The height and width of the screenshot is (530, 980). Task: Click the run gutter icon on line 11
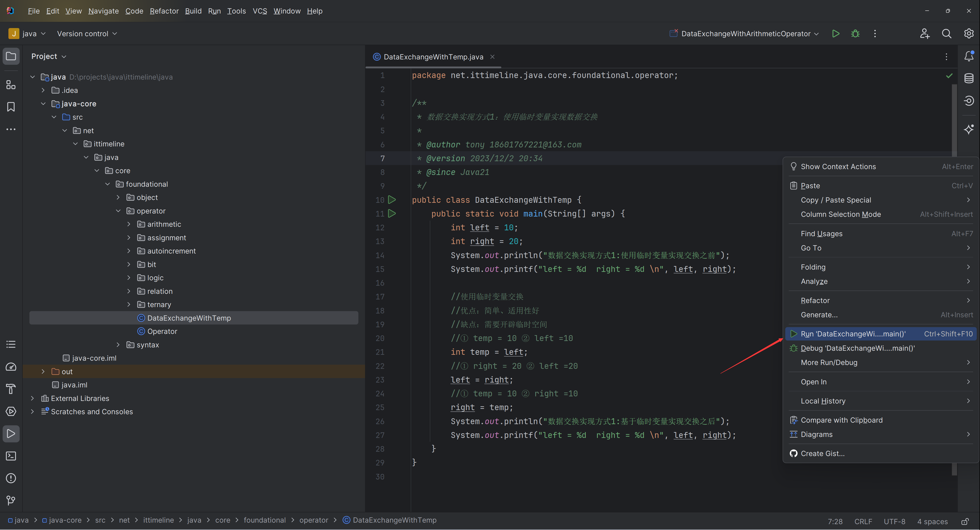(392, 213)
